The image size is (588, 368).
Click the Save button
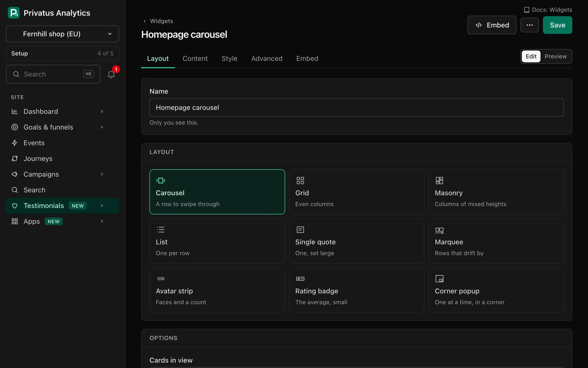point(557,25)
